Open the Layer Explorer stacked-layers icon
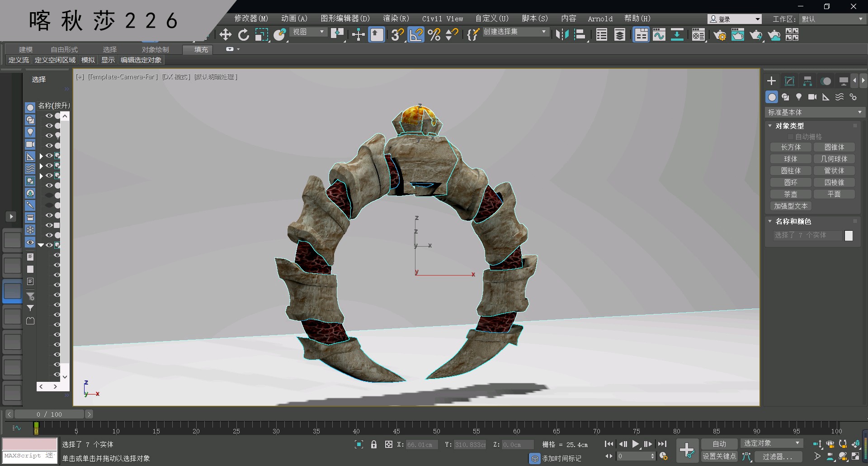The image size is (868, 466). point(620,35)
